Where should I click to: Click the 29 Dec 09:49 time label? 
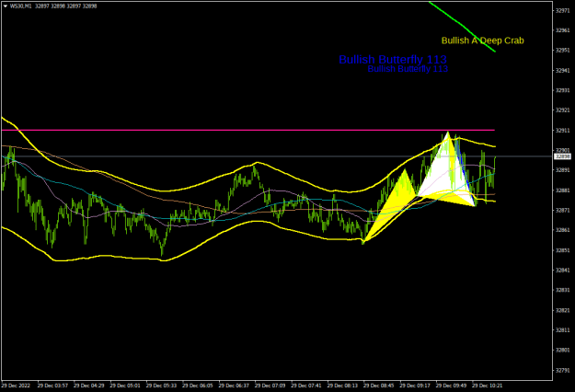tap(451, 386)
